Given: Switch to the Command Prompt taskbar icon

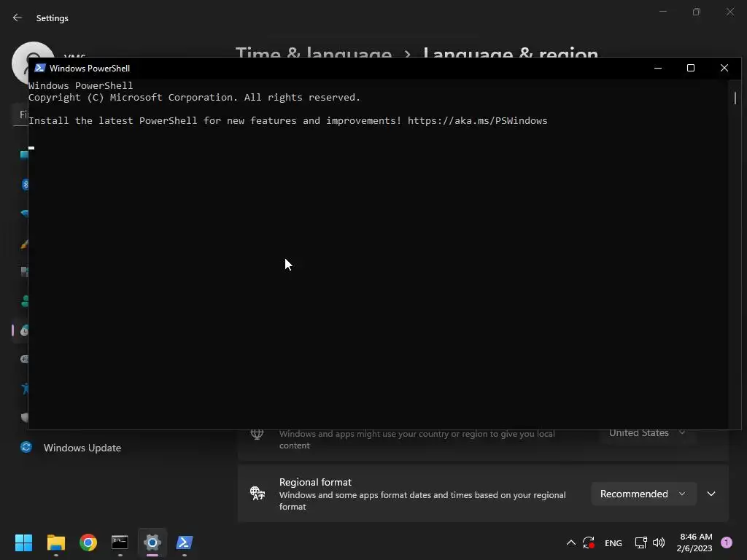Looking at the screenshot, I should (120, 542).
